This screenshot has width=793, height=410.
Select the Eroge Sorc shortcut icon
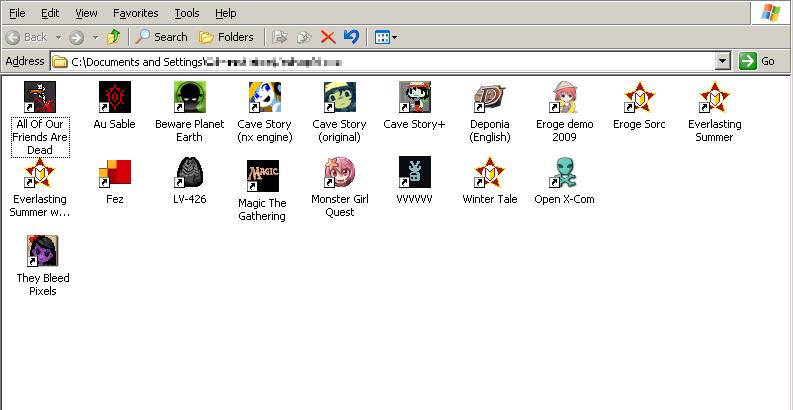pyautogui.click(x=639, y=97)
